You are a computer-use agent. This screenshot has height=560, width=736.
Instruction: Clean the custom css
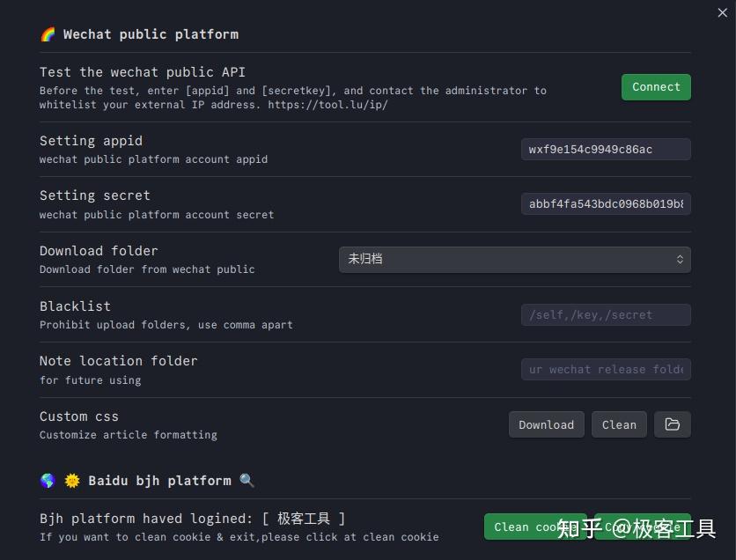point(619,424)
